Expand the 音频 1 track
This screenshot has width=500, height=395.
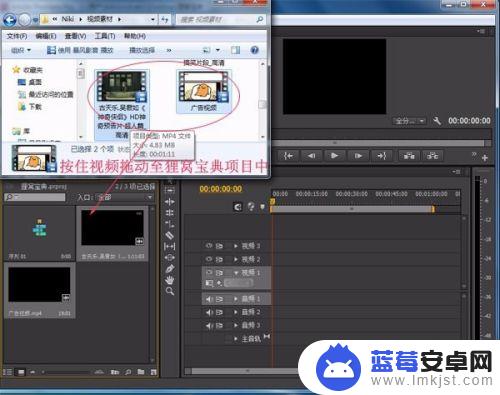(x=236, y=299)
